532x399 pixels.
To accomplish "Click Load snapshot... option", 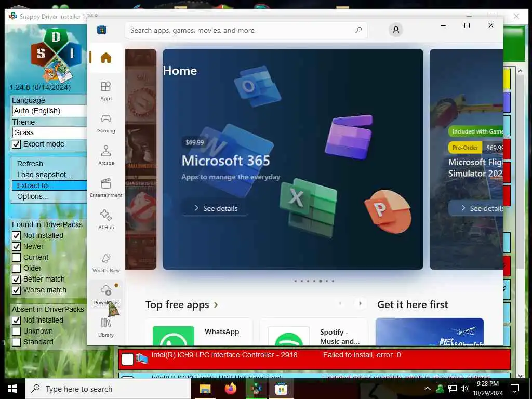I will coord(45,175).
